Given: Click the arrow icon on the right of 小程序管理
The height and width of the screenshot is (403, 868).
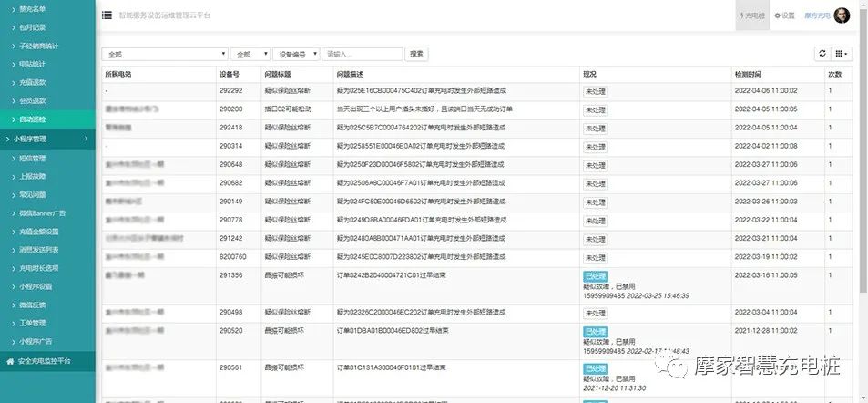Looking at the screenshot, I should 86,139.
